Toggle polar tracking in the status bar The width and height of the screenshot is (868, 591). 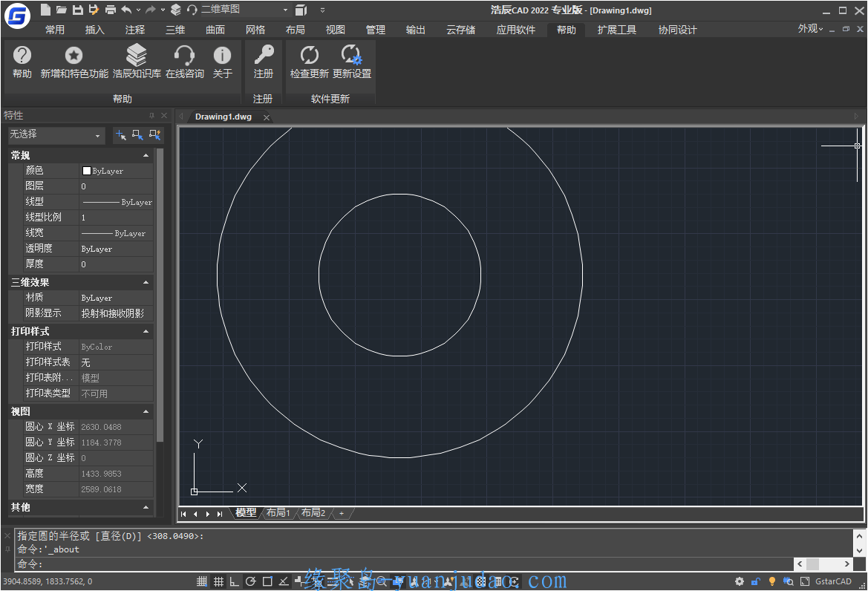coord(251,581)
